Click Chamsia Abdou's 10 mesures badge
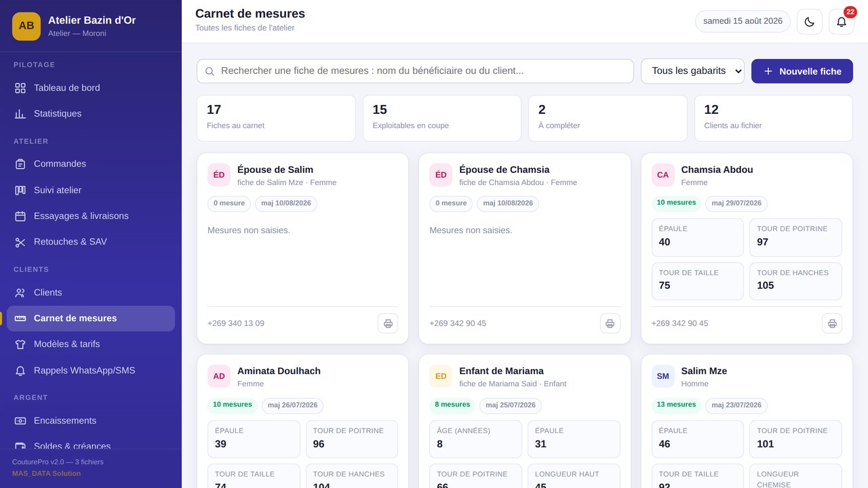Viewport: 868px width, 488px height. tap(677, 203)
